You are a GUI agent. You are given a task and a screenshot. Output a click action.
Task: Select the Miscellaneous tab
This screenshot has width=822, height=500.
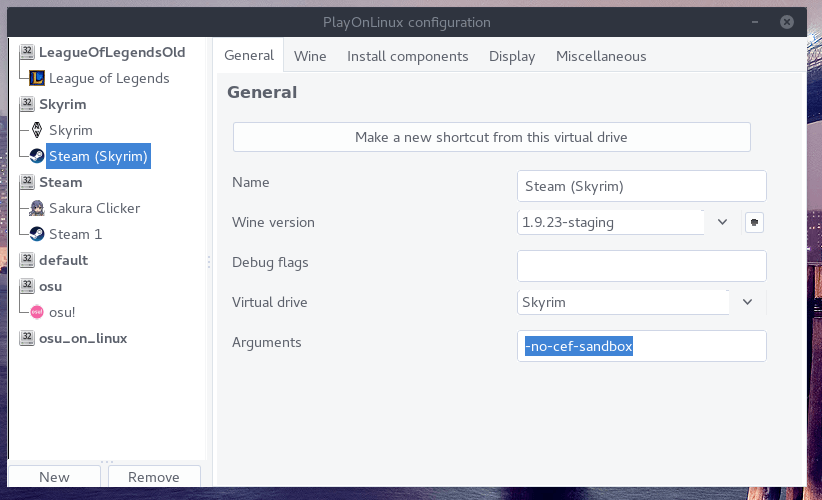[x=601, y=56]
